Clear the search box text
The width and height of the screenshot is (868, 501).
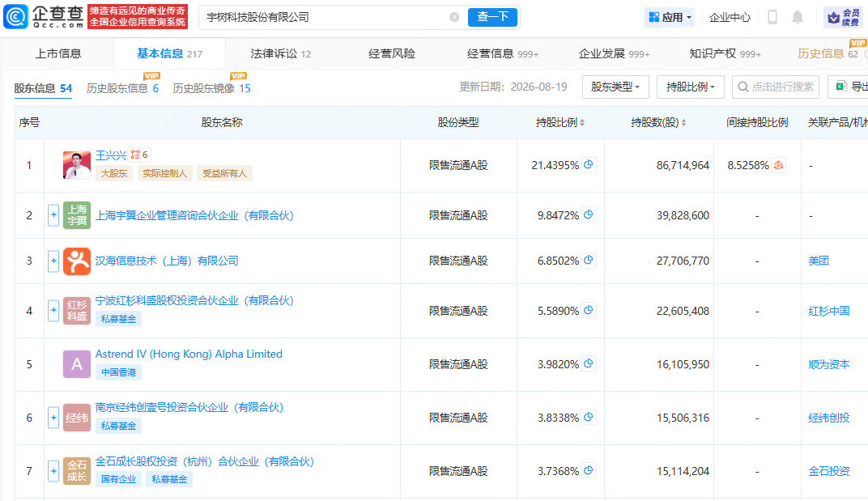pyautogui.click(x=454, y=17)
